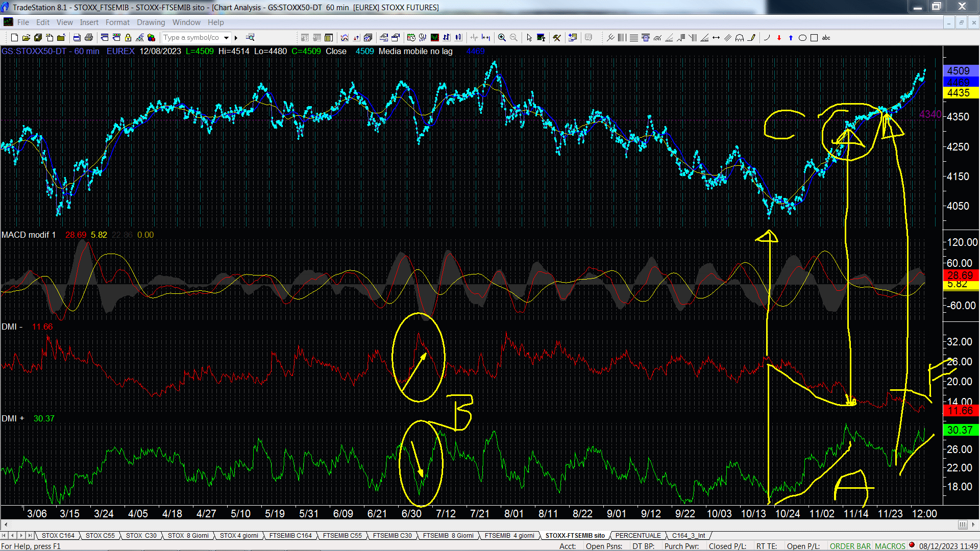
Task: Select the Cycle arcs drawing tool
Action: click(x=740, y=38)
